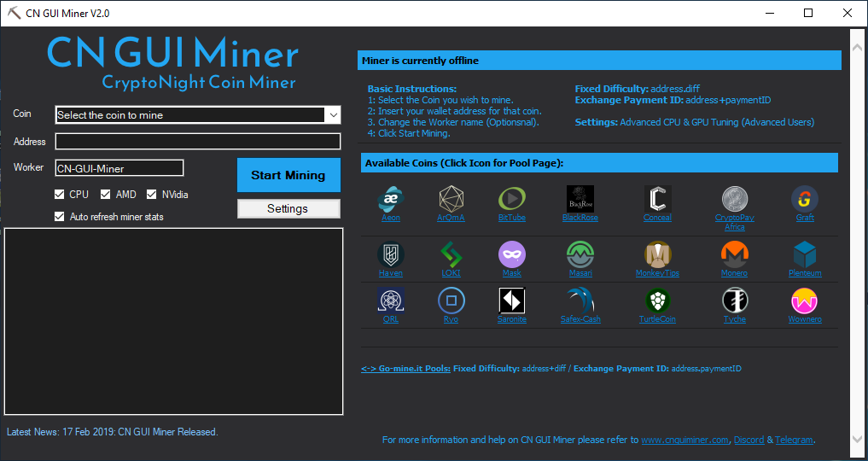Open the Safex-Cash text link

point(580,319)
